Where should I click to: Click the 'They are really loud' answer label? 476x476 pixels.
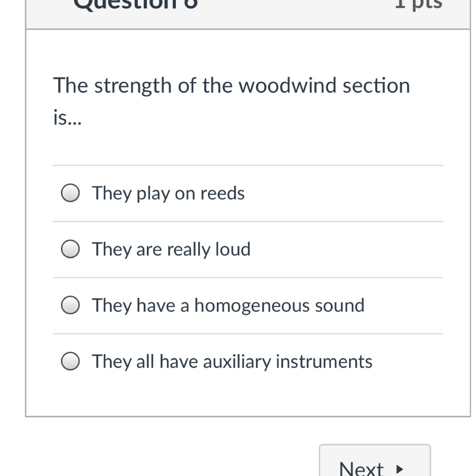(x=171, y=250)
